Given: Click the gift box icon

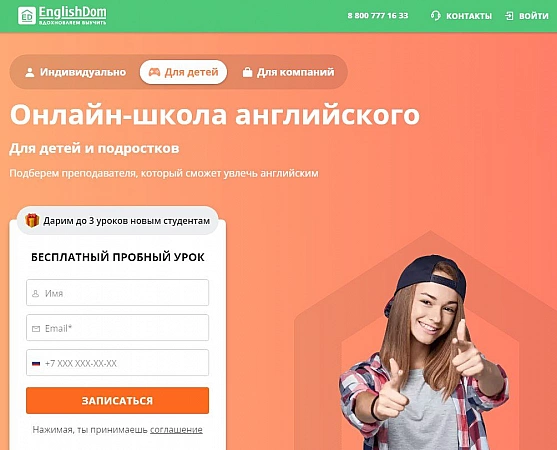Looking at the screenshot, I should (x=32, y=221).
